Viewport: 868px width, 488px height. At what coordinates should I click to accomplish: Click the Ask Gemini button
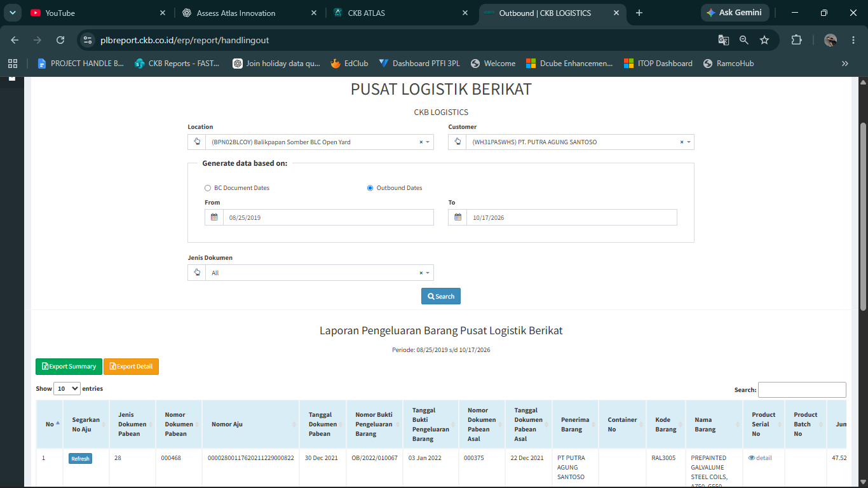pos(735,13)
